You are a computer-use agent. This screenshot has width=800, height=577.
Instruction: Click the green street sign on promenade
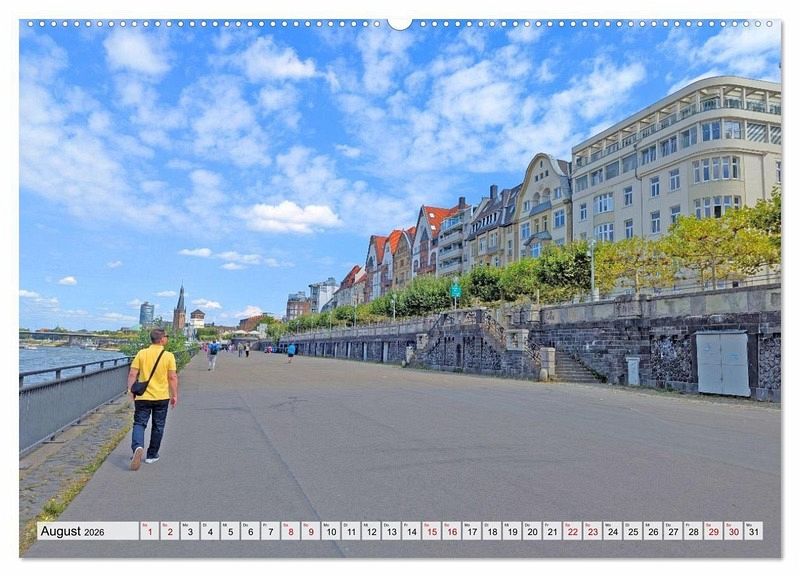[456, 291]
